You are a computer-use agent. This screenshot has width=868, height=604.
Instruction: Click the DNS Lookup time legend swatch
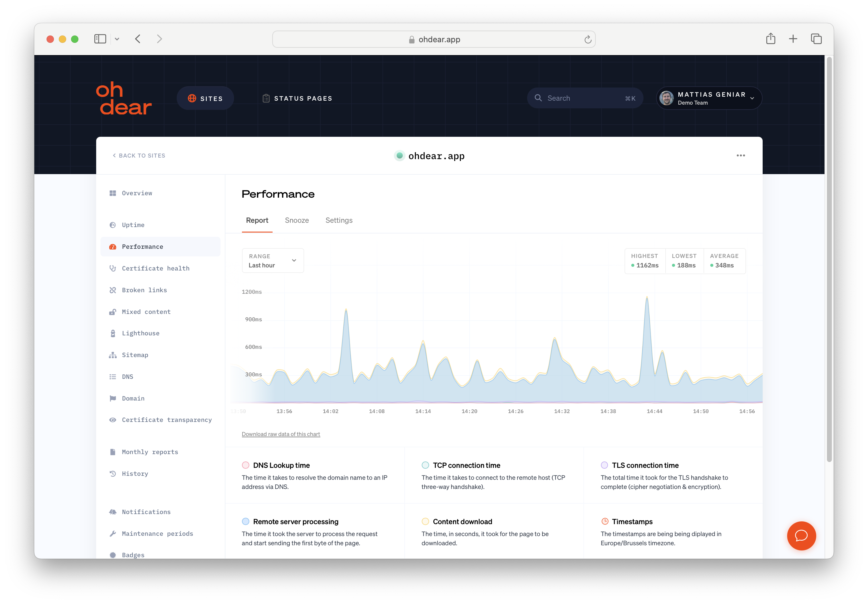(x=246, y=465)
